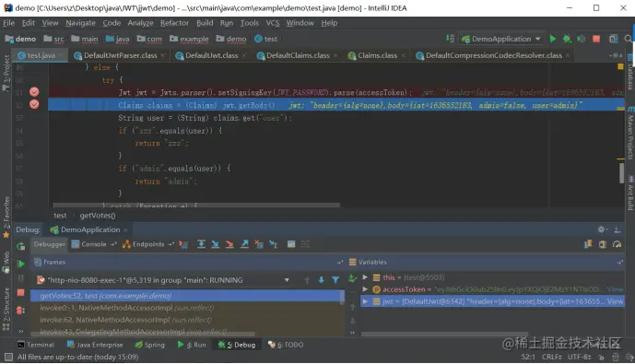This screenshot has width=635, height=364.
Task: Toggle tool window quick access at bottom-left corner
Action: coord(8,358)
